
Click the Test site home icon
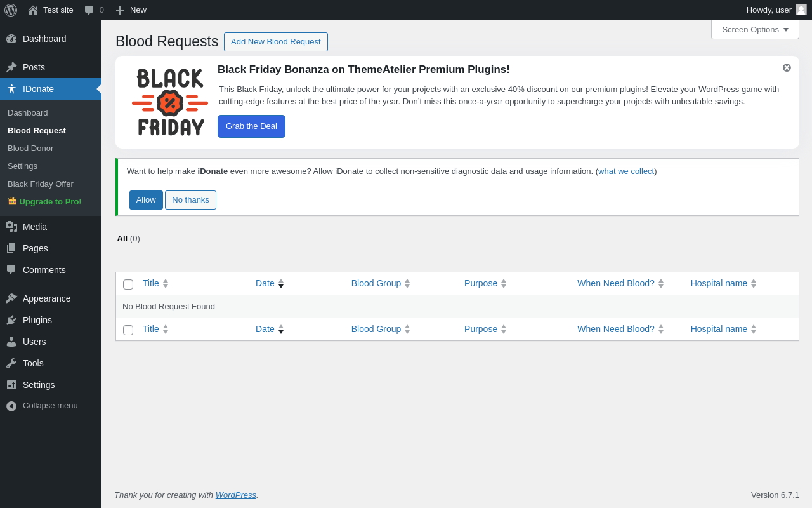(x=33, y=10)
